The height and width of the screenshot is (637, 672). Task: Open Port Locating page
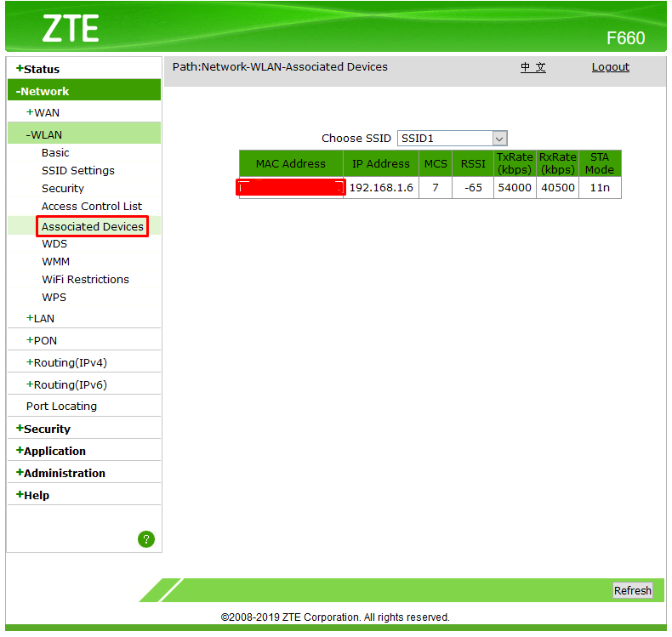coord(61,407)
